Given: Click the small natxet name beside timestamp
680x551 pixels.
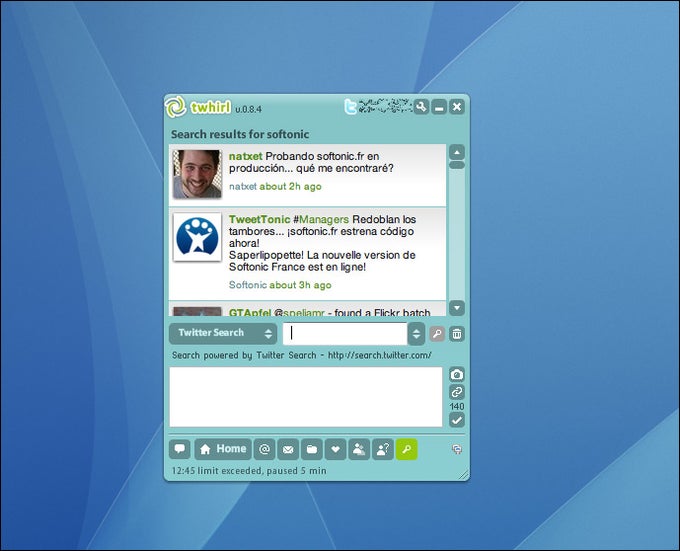Looking at the screenshot, I should click(x=243, y=186).
